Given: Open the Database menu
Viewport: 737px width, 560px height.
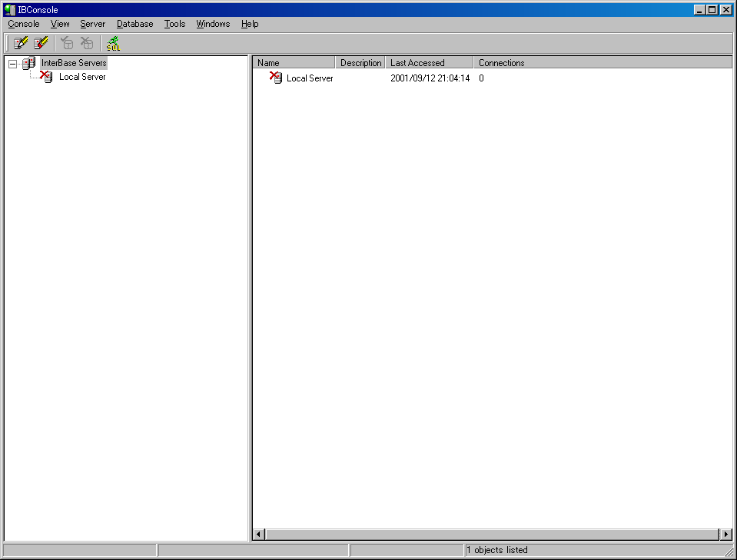Looking at the screenshot, I should 135,24.
